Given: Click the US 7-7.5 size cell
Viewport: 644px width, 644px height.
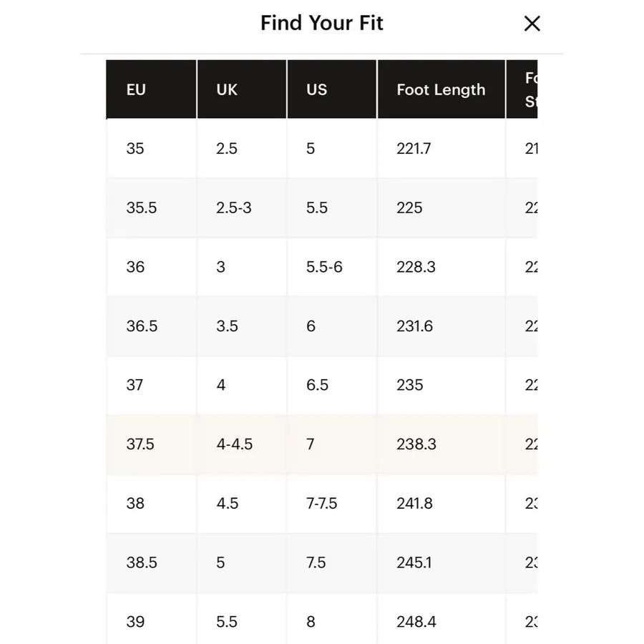Looking at the screenshot, I should point(331,503).
